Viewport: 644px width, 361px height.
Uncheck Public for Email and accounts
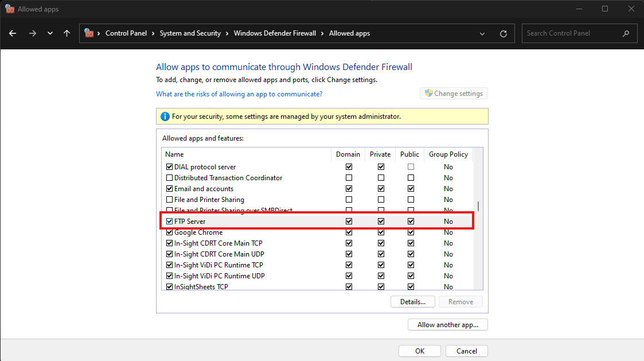click(x=411, y=189)
